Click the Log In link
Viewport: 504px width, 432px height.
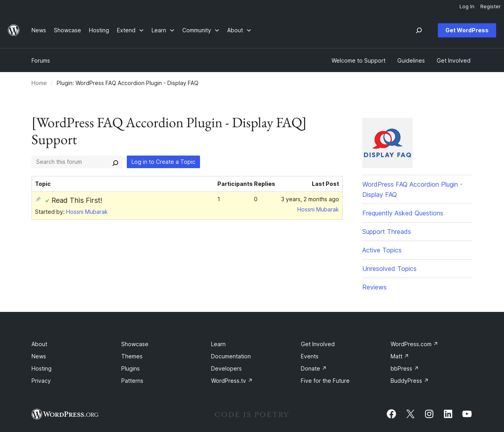(467, 7)
